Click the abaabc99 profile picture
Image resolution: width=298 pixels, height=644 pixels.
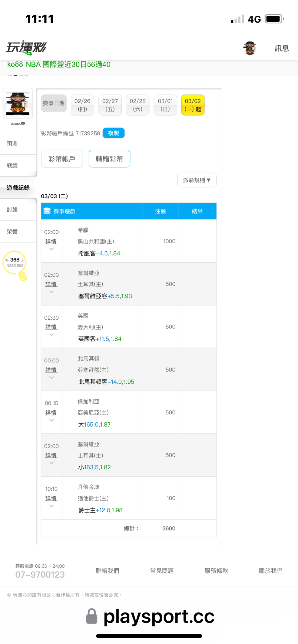[18, 103]
